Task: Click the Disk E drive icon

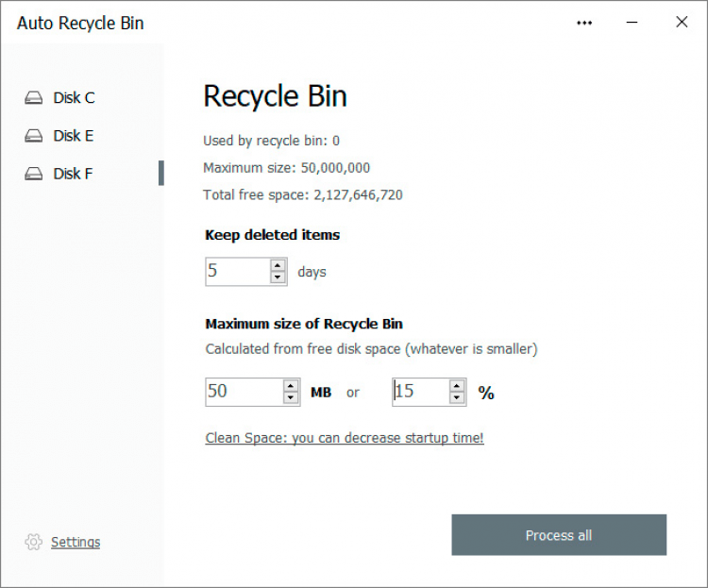Action: coord(34,136)
